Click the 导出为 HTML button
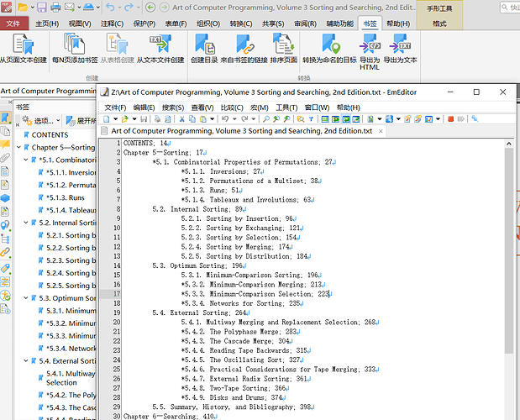 370,52
